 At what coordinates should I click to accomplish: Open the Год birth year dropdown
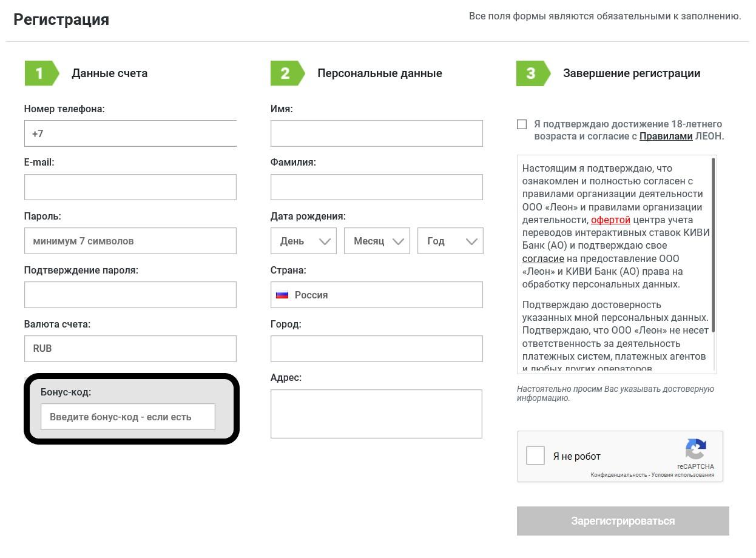(450, 241)
